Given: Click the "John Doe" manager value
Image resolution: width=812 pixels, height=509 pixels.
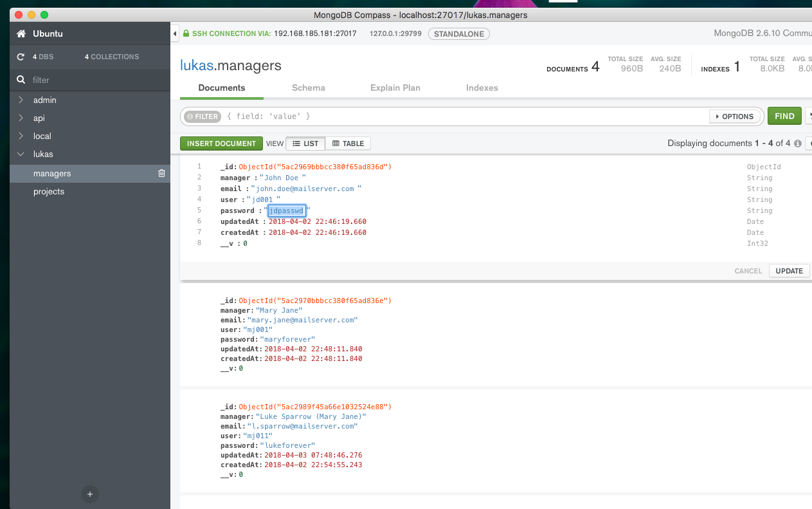Looking at the screenshot, I should (x=283, y=178).
